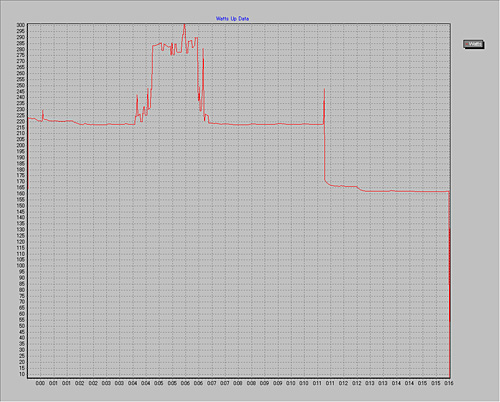This screenshot has width=500, height=402.
Task: Click the 280-watt spike after the high plateau
Action: 203,50
